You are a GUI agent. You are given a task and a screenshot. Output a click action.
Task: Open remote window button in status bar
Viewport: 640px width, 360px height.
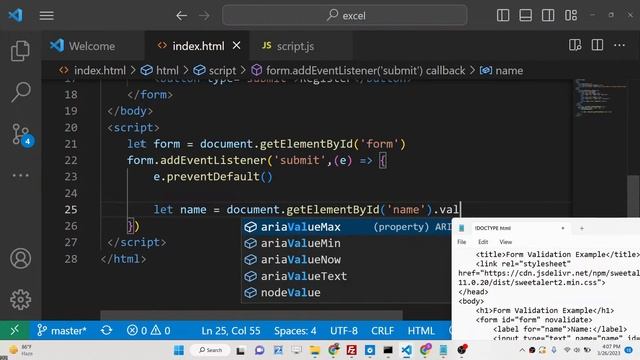pos(15,330)
